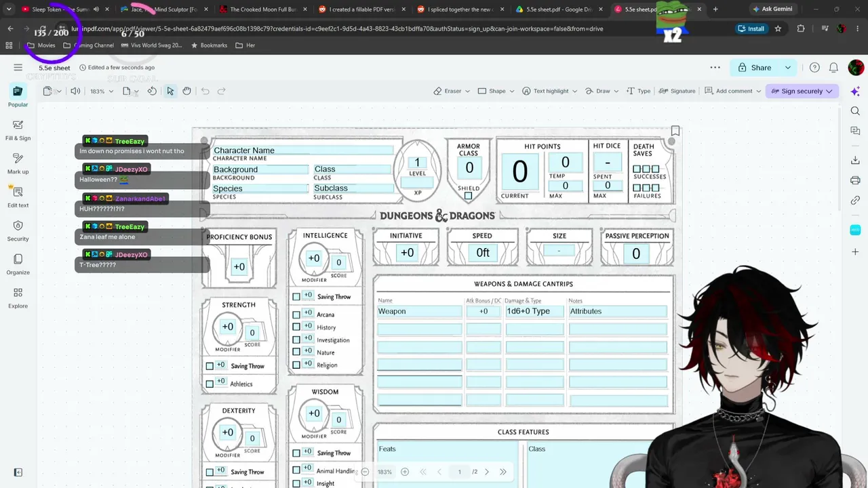Check the Strength Saving Throw box
The width and height of the screenshot is (868, 488).
[x=210, y=366]
